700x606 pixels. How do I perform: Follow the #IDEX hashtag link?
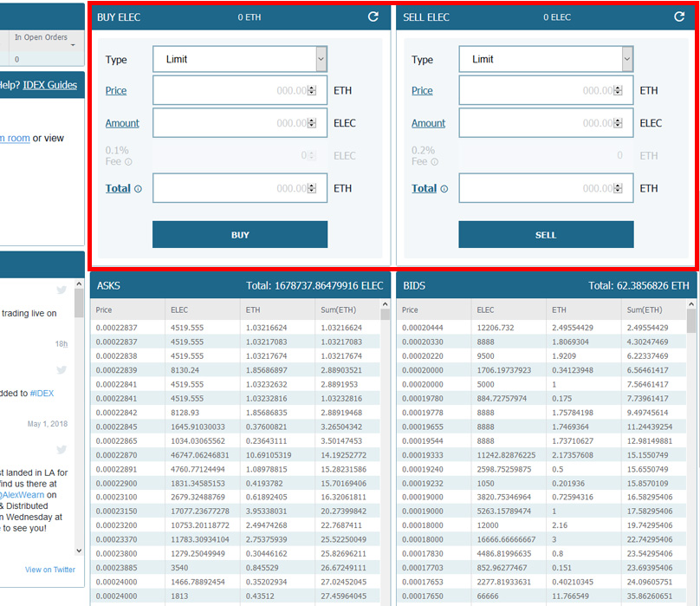tap(42, 394)
